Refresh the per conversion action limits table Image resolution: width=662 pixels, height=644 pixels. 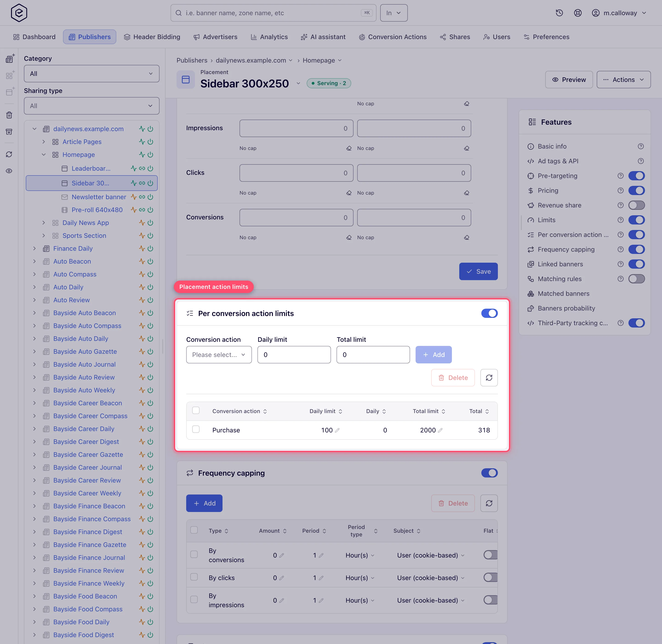(489, 377)
